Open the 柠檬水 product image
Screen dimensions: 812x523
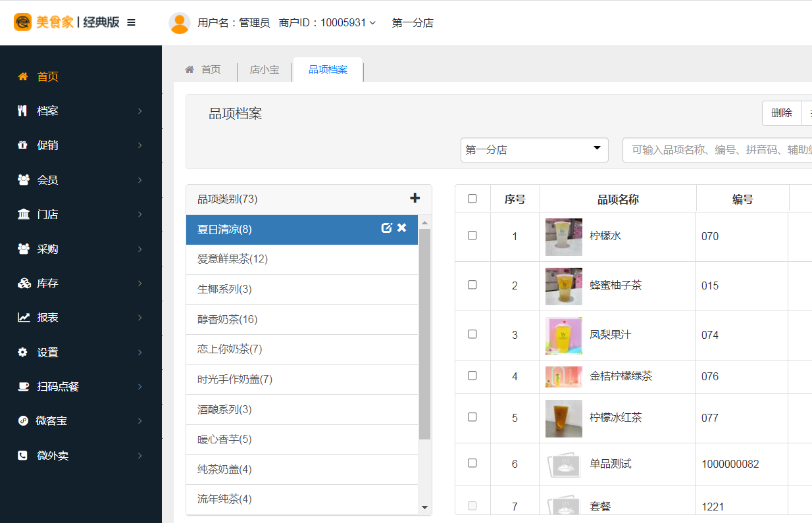click(564, 237)
